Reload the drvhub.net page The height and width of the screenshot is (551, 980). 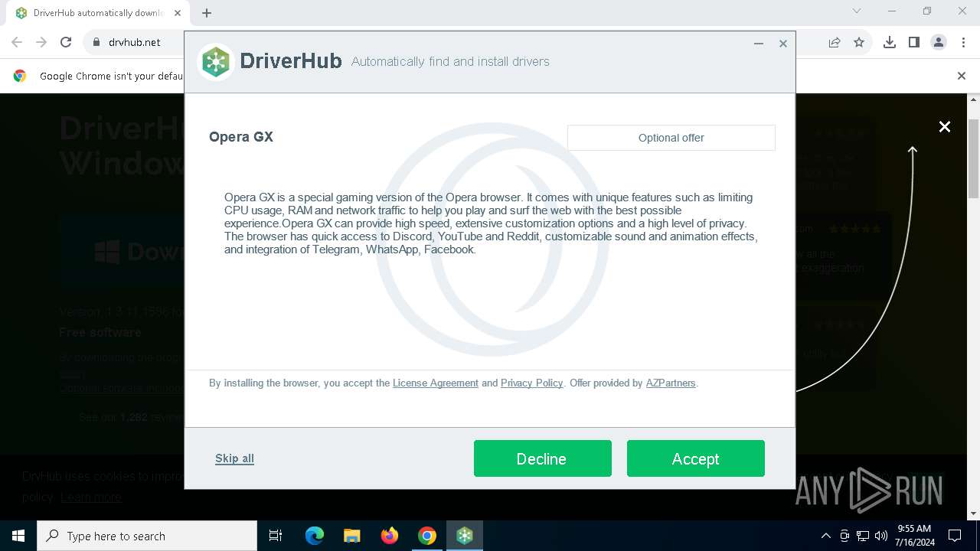point(66,42)
